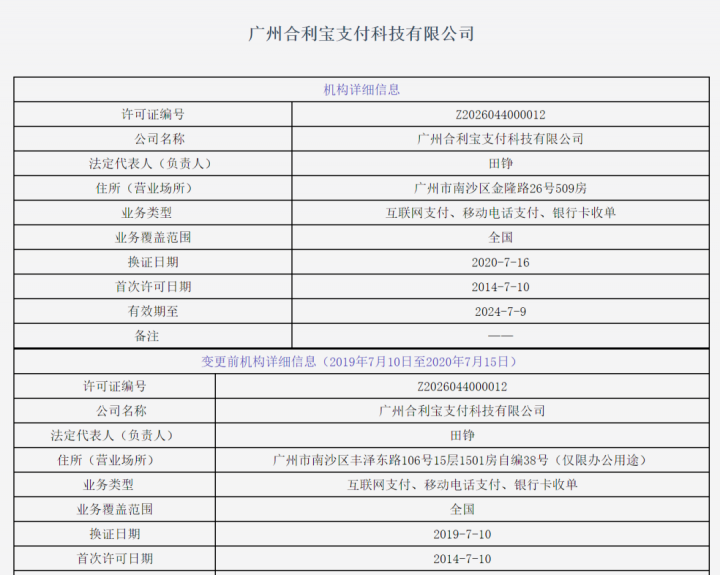The image size is (720, 575).
Task: Select 业务类型 label in 变更前 table
Action: click(x=108, y=485)
